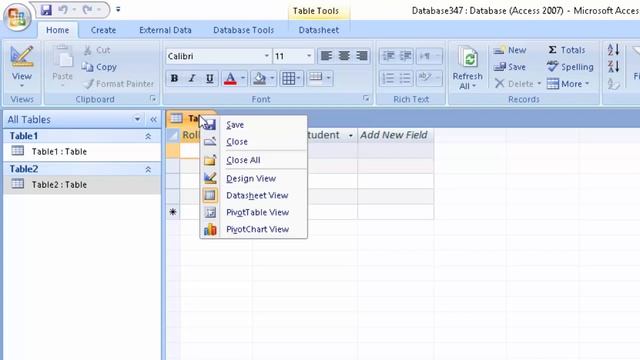Open font color dropdown arrow

click(243, 78)
